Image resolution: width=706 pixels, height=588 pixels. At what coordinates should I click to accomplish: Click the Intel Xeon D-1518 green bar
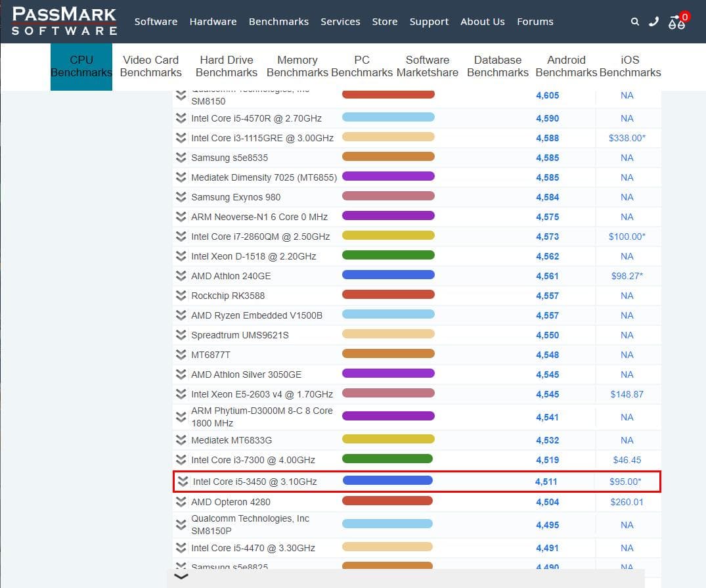pos(388,255)
